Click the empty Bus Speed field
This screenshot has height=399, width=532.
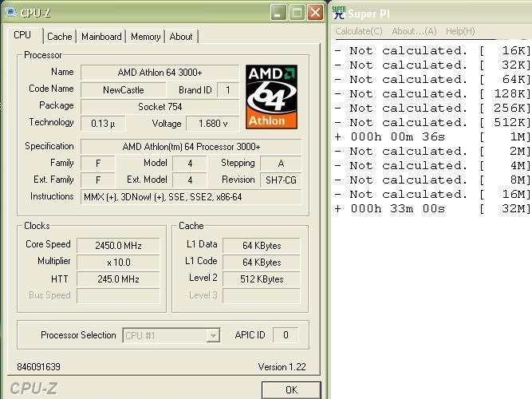(118, 296)
